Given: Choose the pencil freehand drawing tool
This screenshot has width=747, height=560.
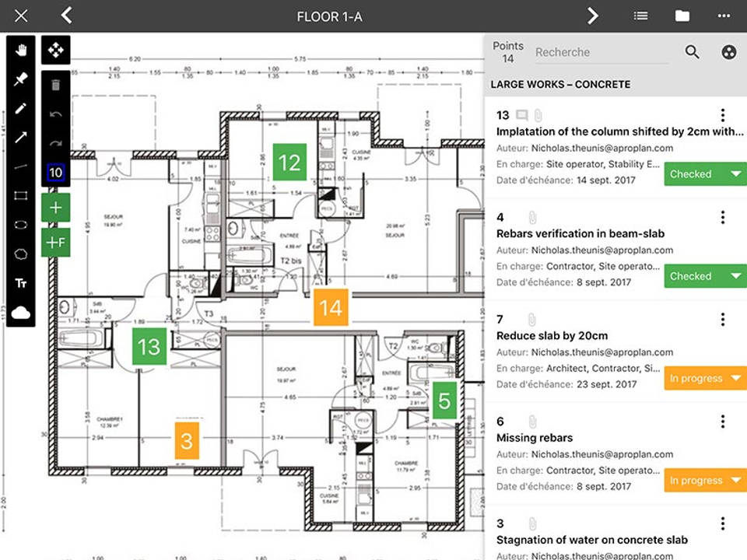Looking at the screenshot, I should point(21,109).
